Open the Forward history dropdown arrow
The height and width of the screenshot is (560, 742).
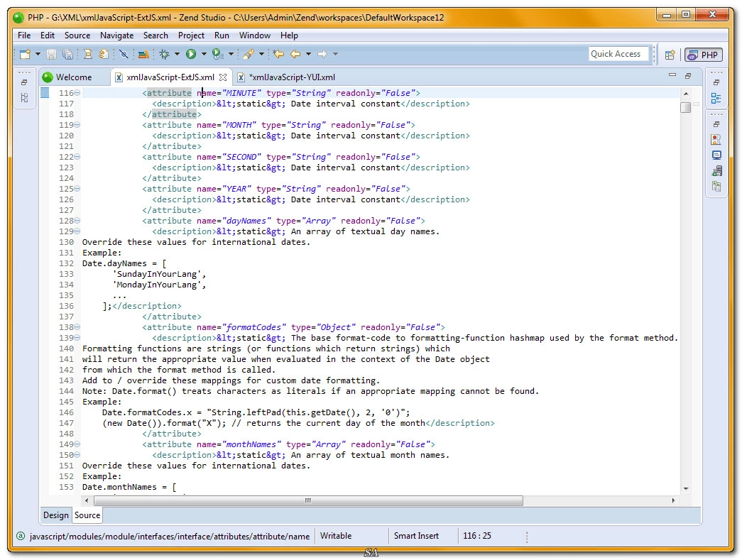tap(336, 55)
